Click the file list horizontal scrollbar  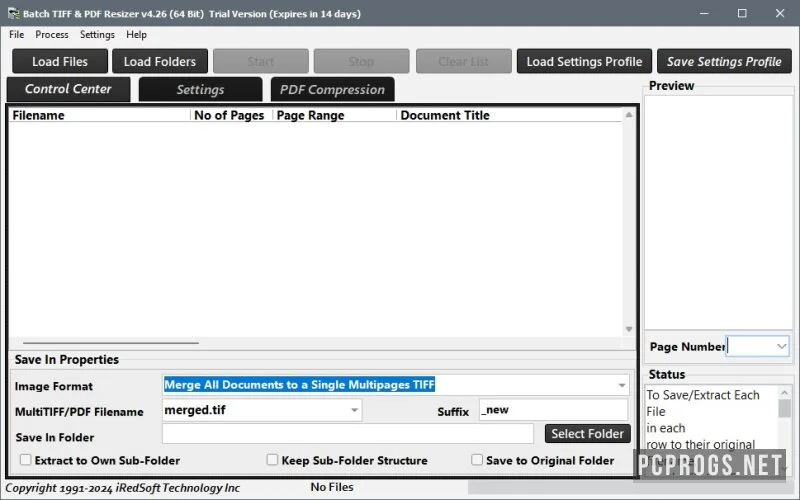tap(111, 343)
